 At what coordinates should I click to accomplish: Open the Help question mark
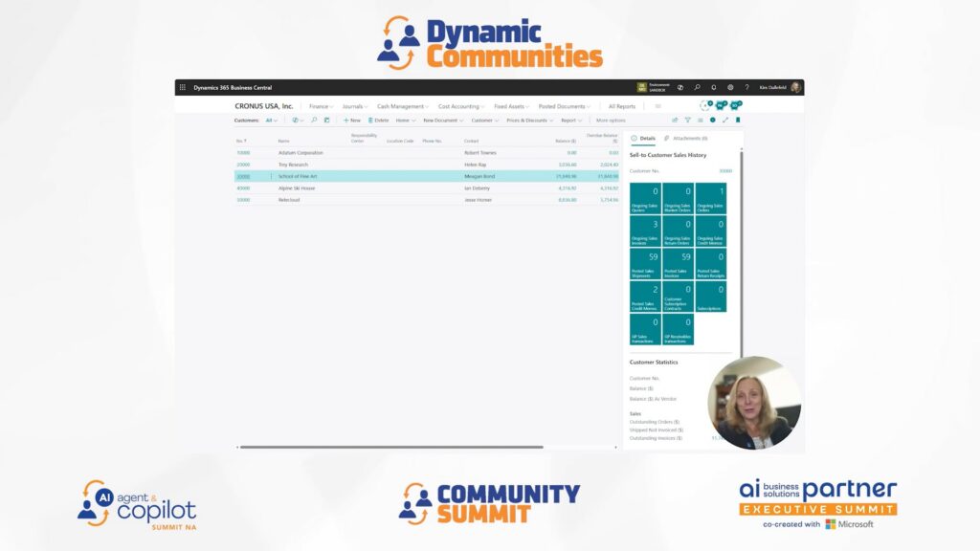(x=746, y=87)
